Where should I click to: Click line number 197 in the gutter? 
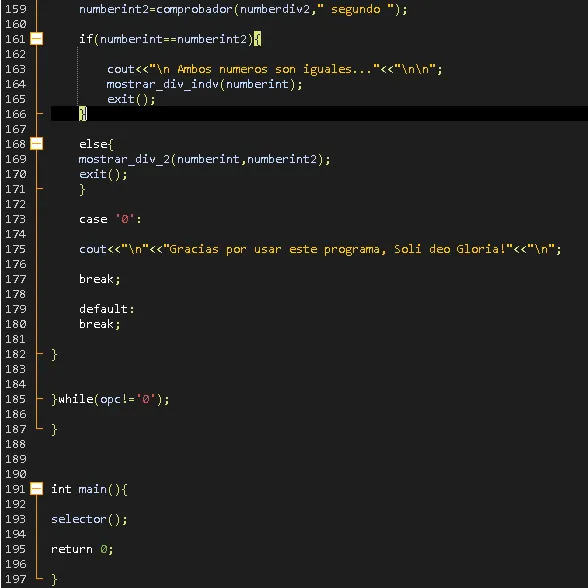16,579
